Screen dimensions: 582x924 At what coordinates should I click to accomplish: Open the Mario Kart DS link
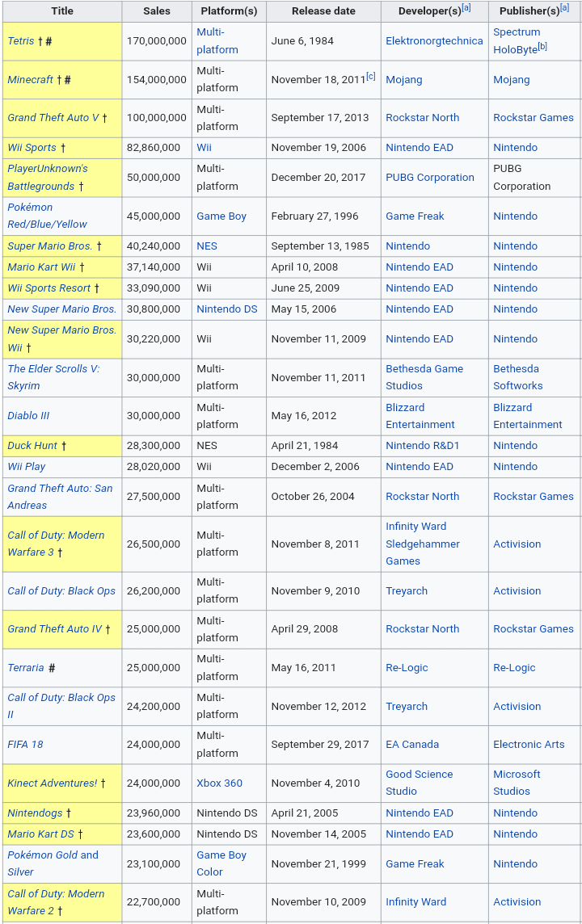[x=40, y=835]
